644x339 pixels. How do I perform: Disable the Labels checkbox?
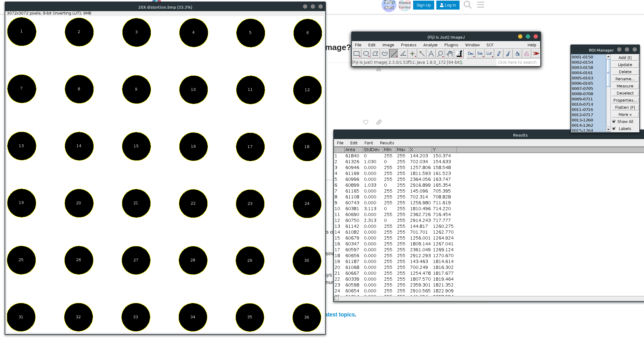(x=615, y=129)
